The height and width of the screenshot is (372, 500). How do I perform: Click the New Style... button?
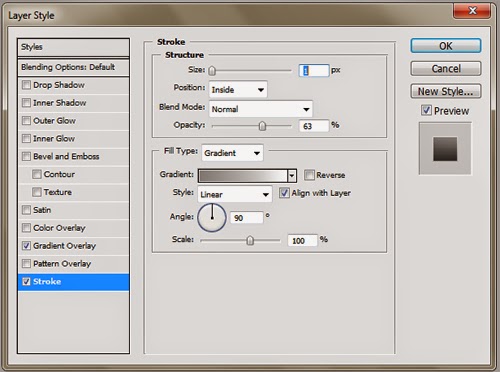pyautogui.click(x=446, y=91)
